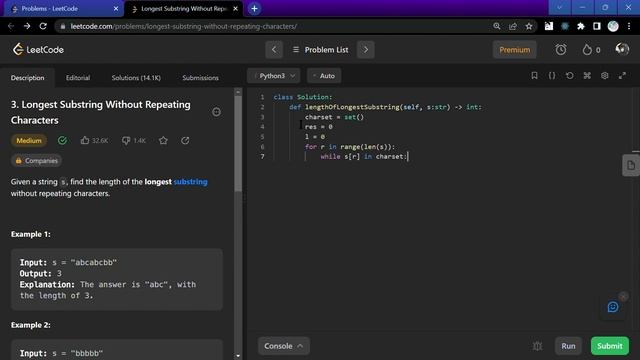Open the LeetCode profile avatar

[x=622, y=49]
